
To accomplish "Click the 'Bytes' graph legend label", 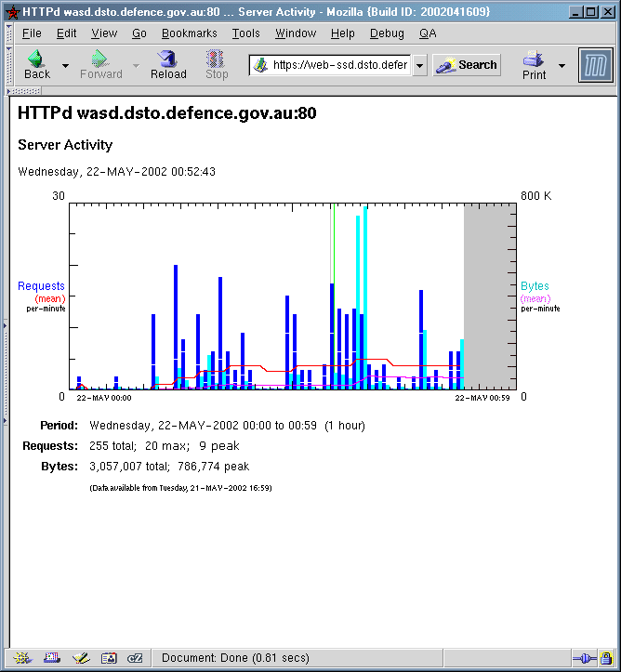I will point(535,286).
